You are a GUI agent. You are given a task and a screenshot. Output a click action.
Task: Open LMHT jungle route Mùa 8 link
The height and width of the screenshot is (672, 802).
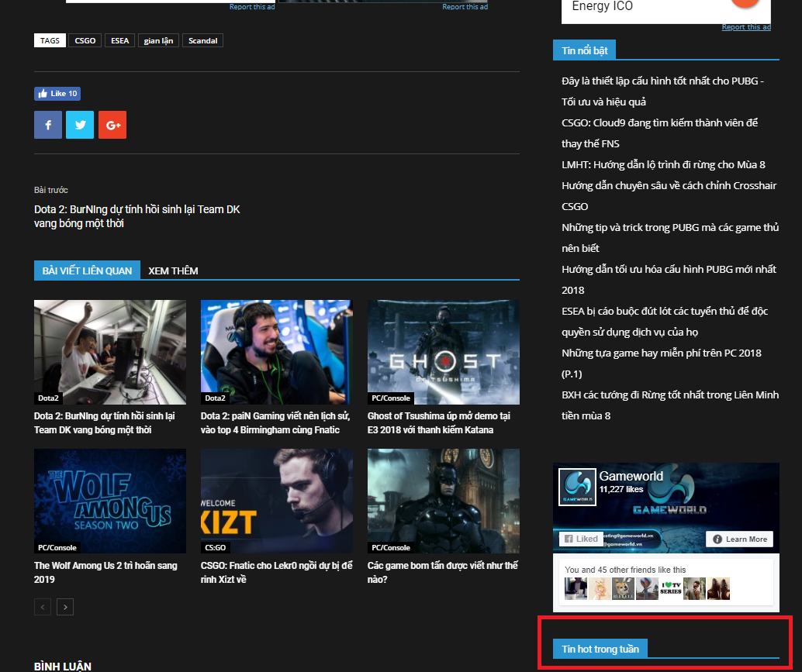point(663,164)
